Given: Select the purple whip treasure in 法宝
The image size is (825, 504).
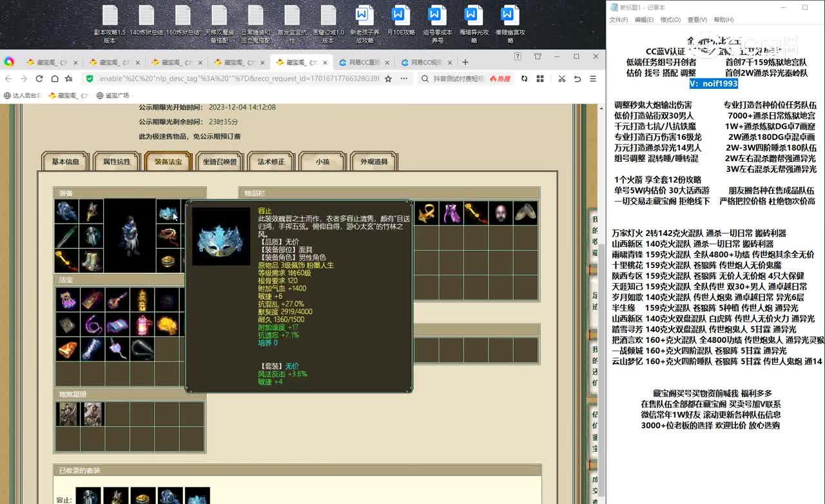Looking at the screenshot, I should pos(92,324).
